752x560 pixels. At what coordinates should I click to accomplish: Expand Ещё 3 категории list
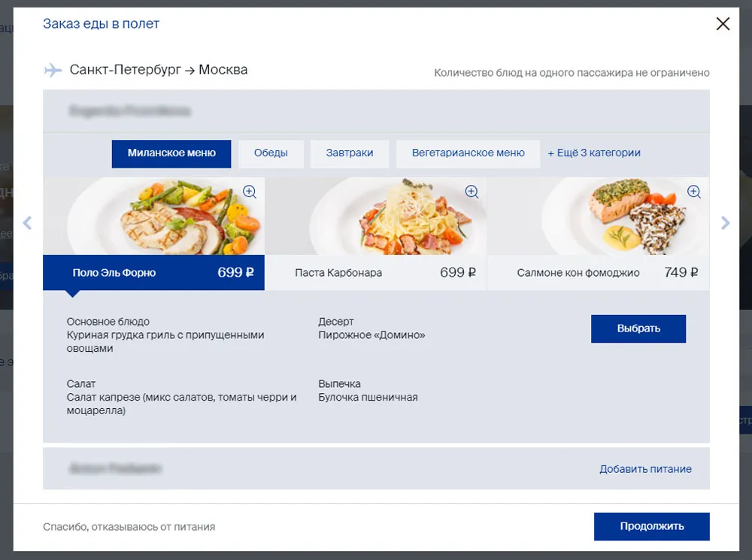(594, 153)
